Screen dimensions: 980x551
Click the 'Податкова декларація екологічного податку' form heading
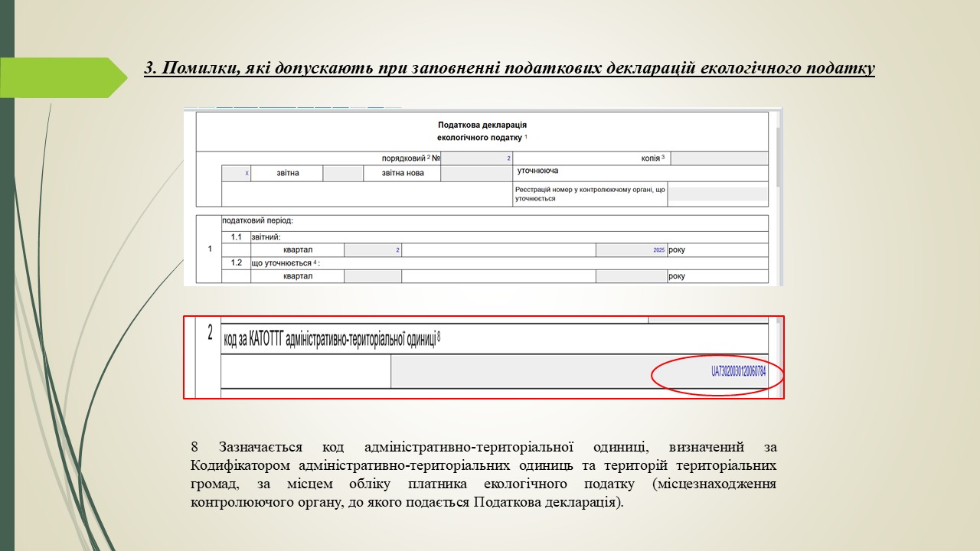tap(482, 131)
